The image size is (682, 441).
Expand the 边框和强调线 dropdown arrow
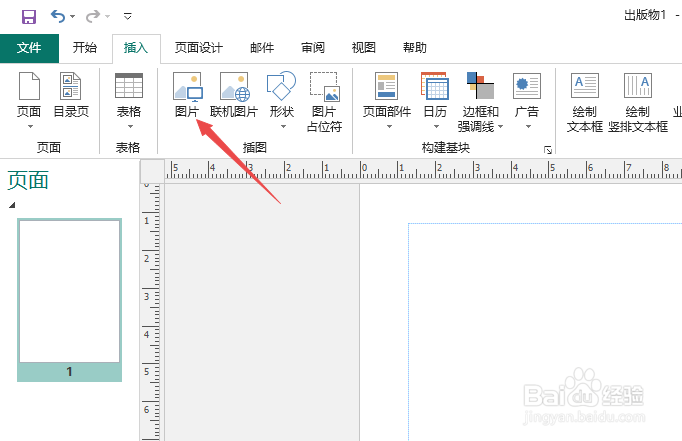(x=500, y=127)
